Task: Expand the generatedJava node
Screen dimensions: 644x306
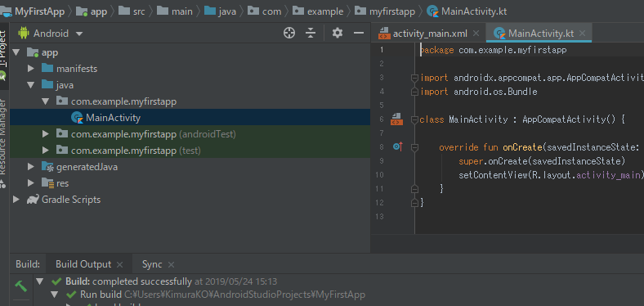Action: coord(31,167)
